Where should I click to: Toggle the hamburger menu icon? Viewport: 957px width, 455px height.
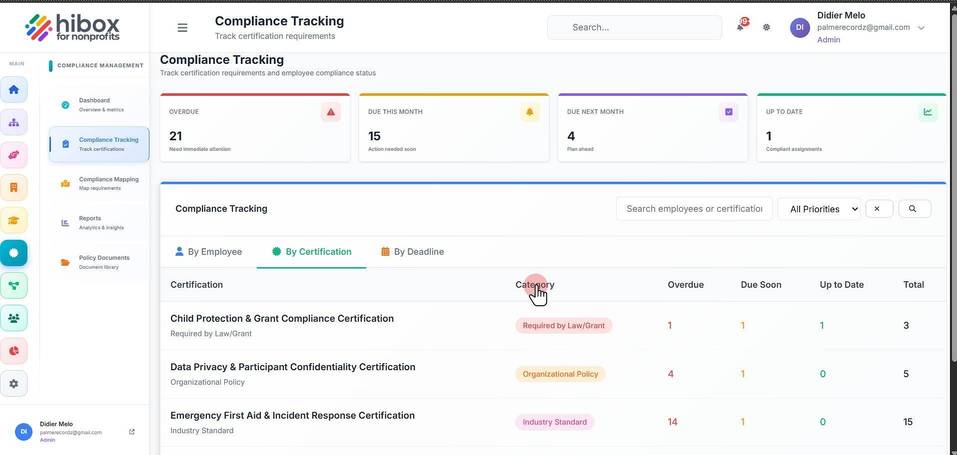(182, 27)
